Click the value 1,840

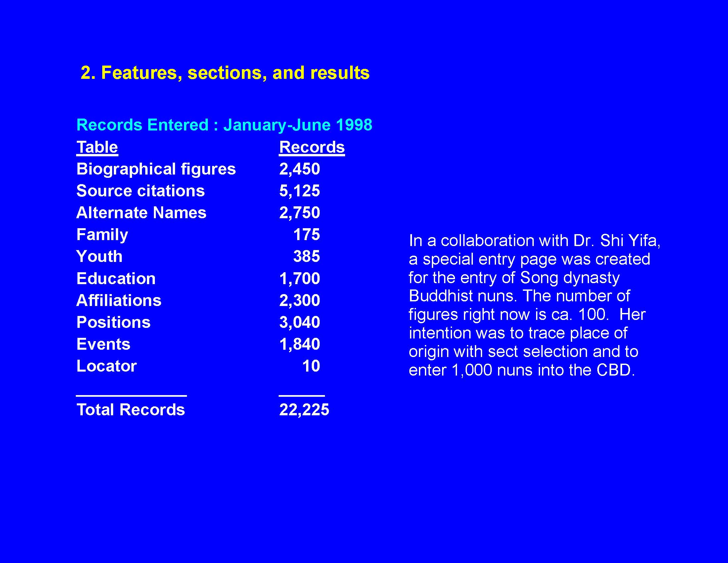(x=300, y=344)
